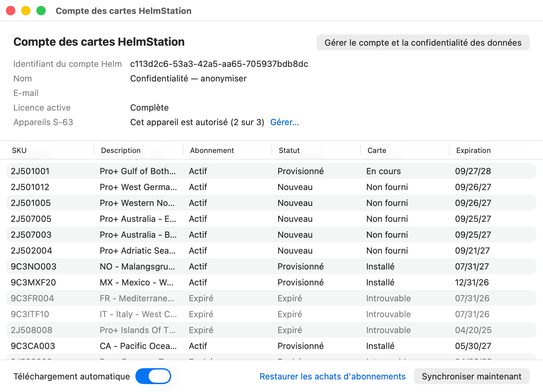This screenshot has height=392, width=543.
Task: Open Gérer le compte et la confidentialité
Action: pyautogui.click(x=423, y=42)
